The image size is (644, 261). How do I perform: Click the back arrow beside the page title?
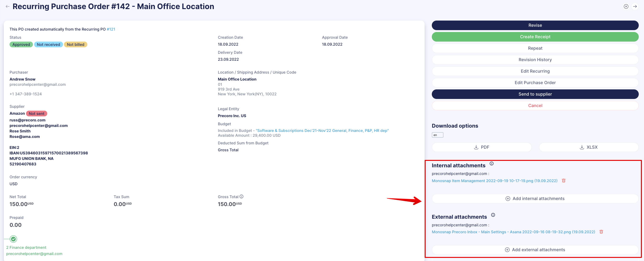pyautogui.click(x=7, y=6)
